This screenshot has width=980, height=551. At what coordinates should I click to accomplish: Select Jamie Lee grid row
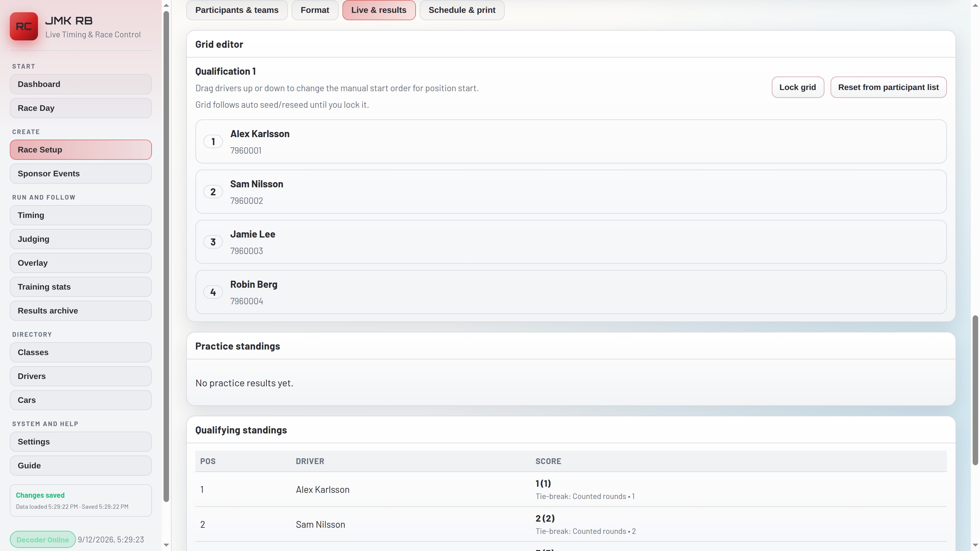pos(571,242)
